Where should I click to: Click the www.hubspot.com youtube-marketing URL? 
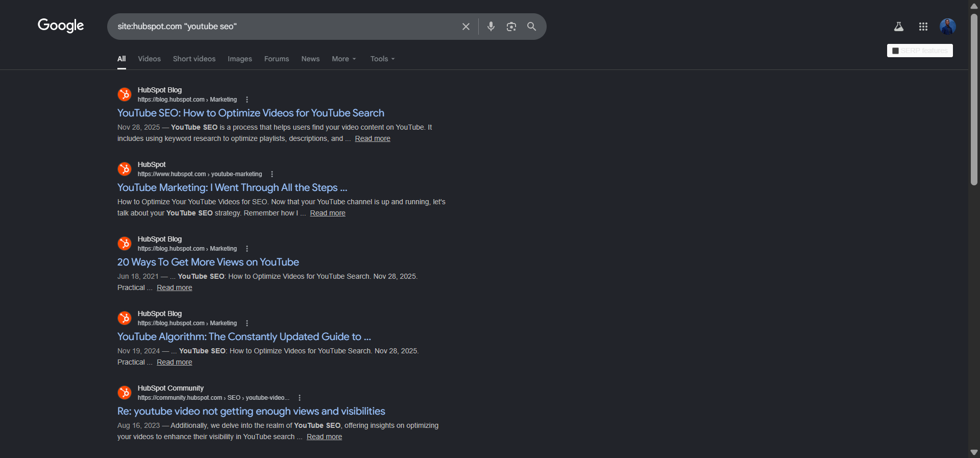click(200, 174)
